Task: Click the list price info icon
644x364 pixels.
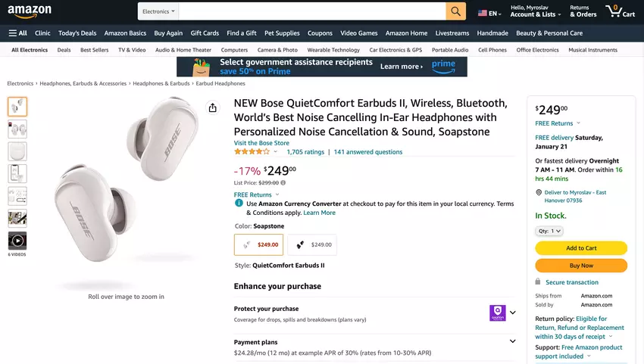Action: tap(283, 182)
